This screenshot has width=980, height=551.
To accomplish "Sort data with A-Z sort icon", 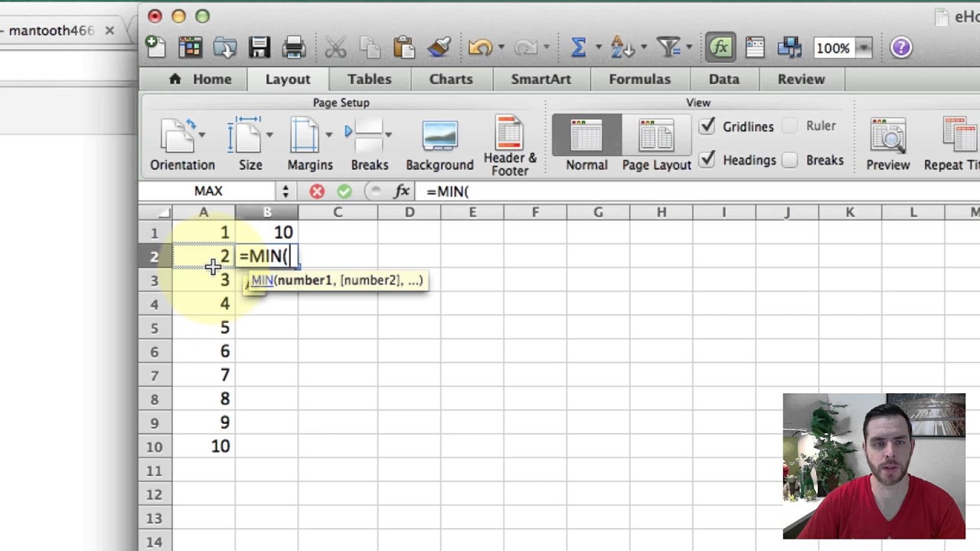I will (x=621, y=47).
